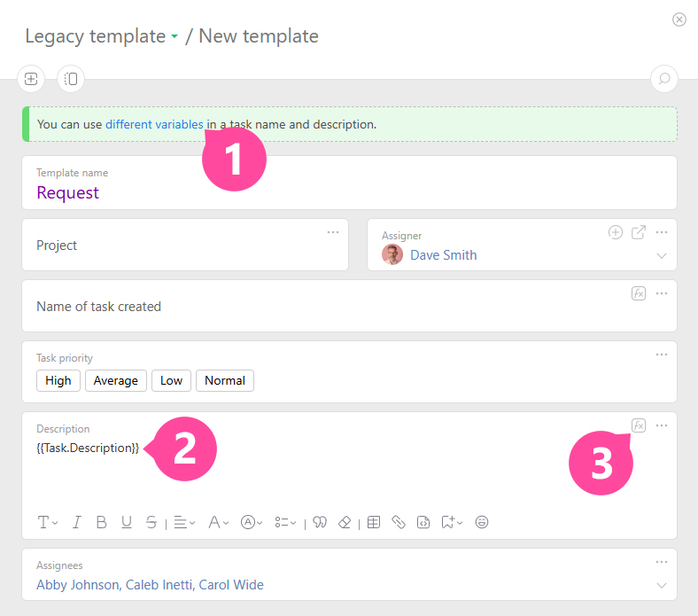Toggle bold formatting in the description toolbar
Screen dimensions: 698x616
[101, 522]
